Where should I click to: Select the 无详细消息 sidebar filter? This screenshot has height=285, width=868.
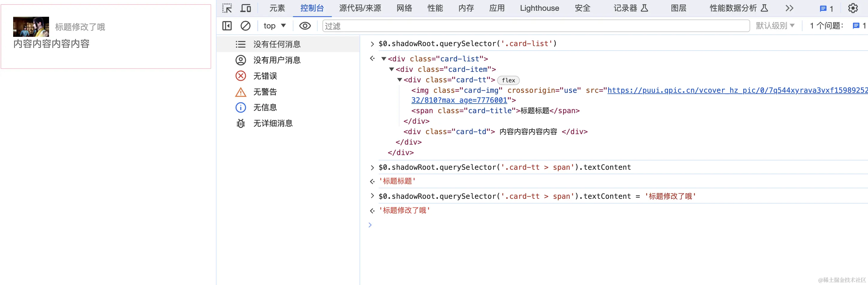click(288, 123)
